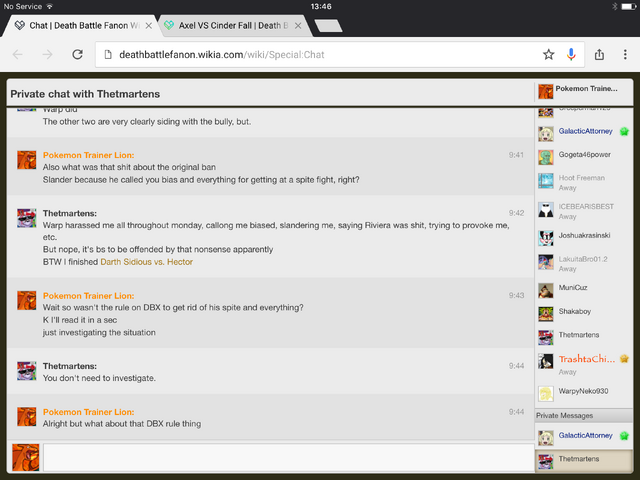Click MuniCuz's avatar thumbnail
This screenshot has width=640, height=480.
(x=546, y=291)
